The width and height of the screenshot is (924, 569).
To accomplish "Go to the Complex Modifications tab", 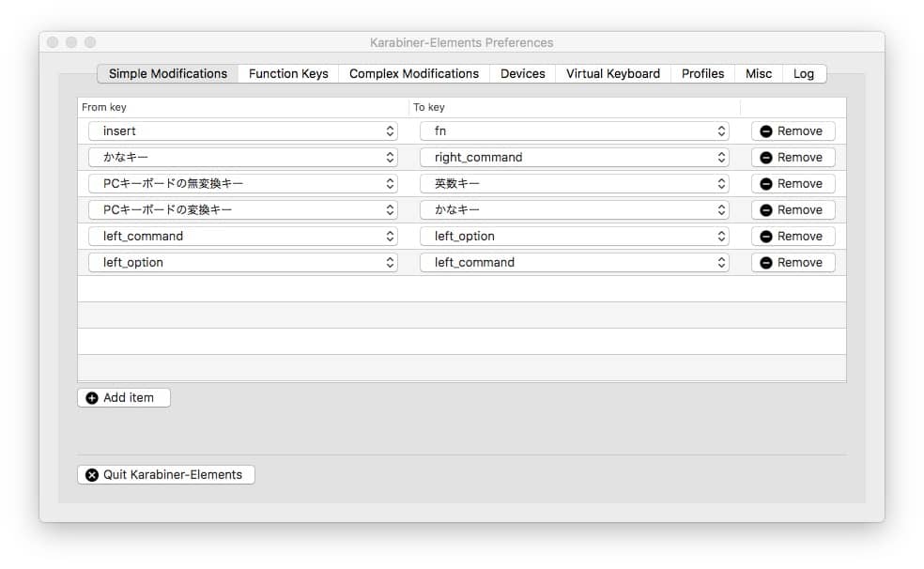I will click(414, 73).
